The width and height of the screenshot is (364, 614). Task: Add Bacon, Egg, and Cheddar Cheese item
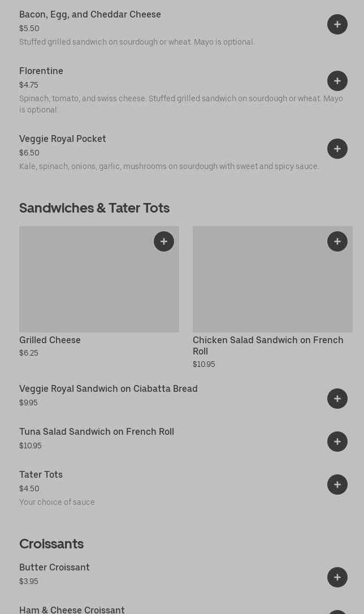pyautogui.click(x=337, y=24)
